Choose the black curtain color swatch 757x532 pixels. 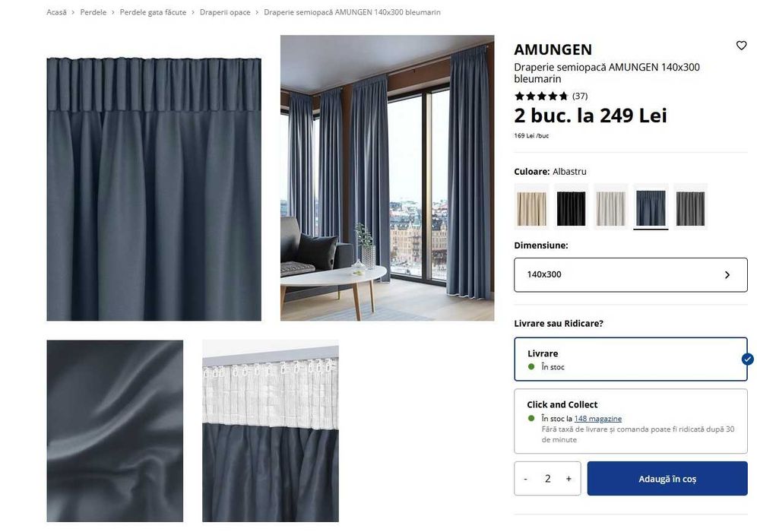tap(571, 207)
